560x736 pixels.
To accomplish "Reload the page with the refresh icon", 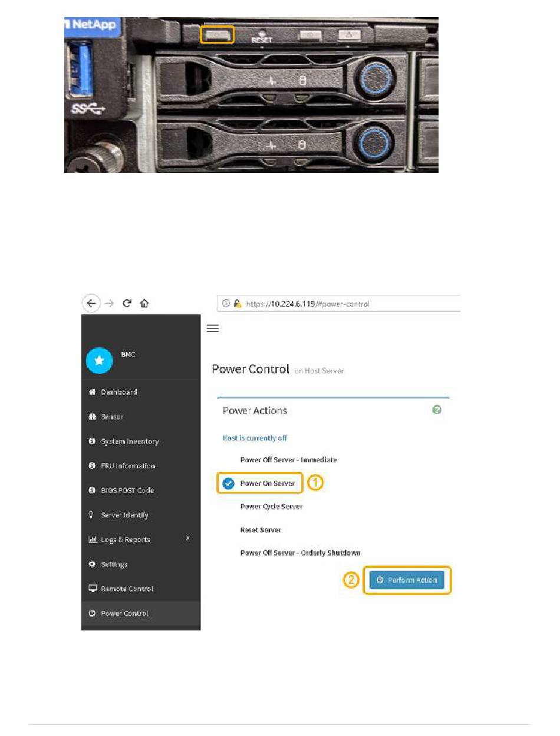I will [x=127, y=304].
